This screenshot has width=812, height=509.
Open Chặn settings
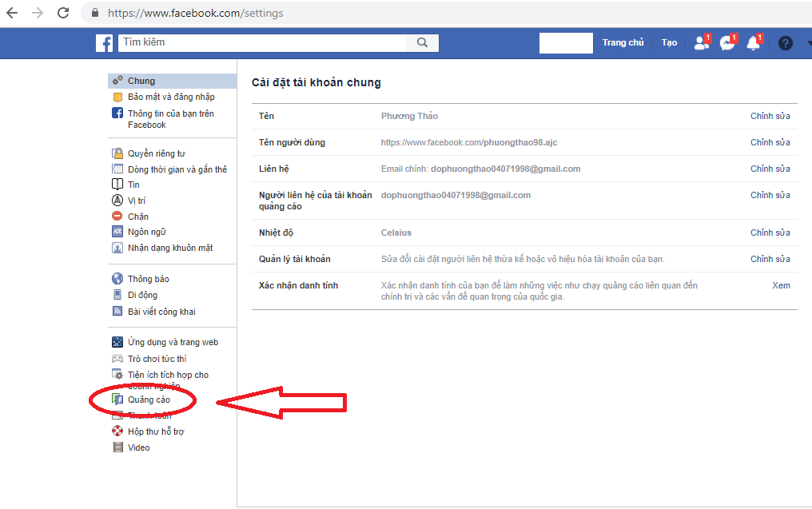click(x=138, y=217)
